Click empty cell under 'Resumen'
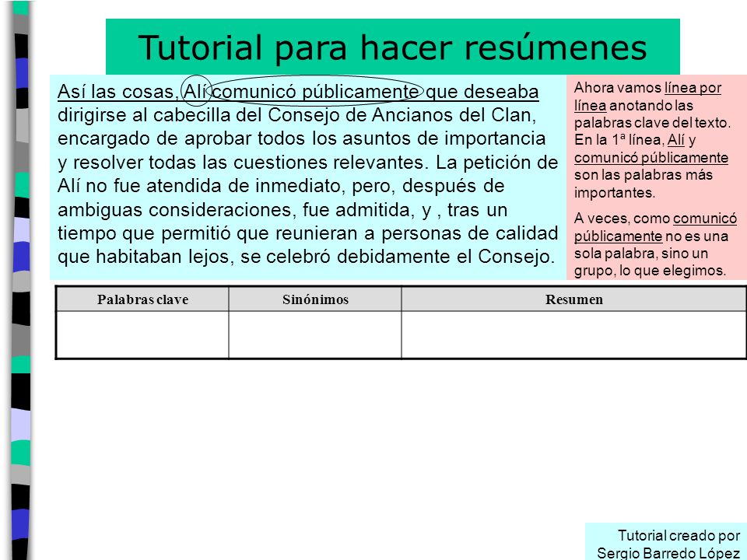Screen dimensions: 747x560 (573, 334)
